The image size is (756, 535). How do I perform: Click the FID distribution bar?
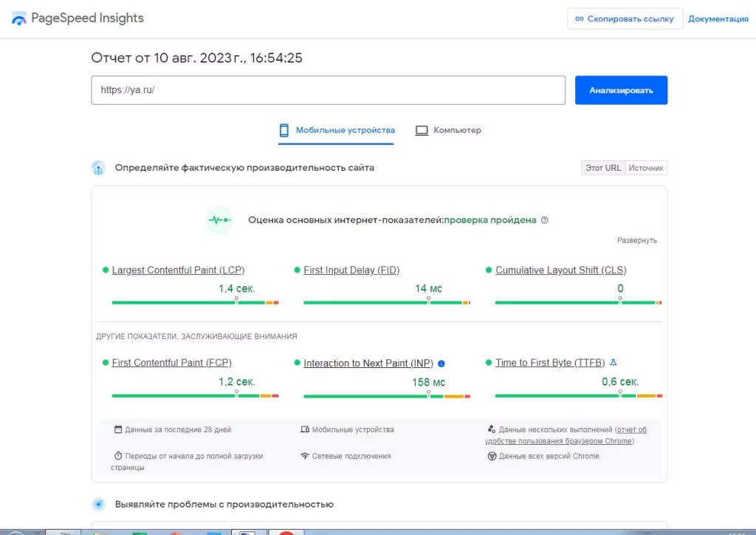tap(387, 302)
